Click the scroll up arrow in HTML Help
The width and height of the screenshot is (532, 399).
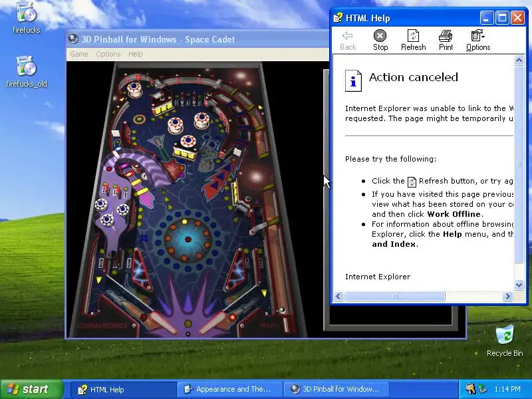(519, 61)
